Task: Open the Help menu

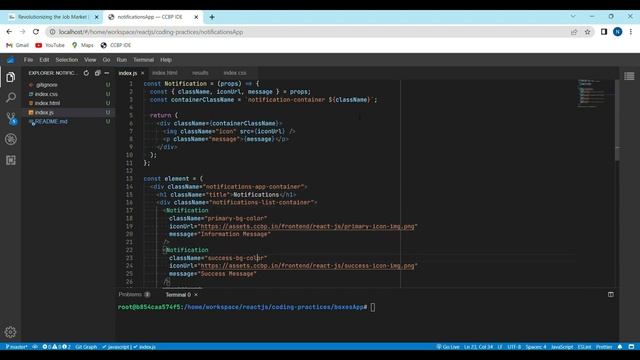Action: click(x=166, y=60)
